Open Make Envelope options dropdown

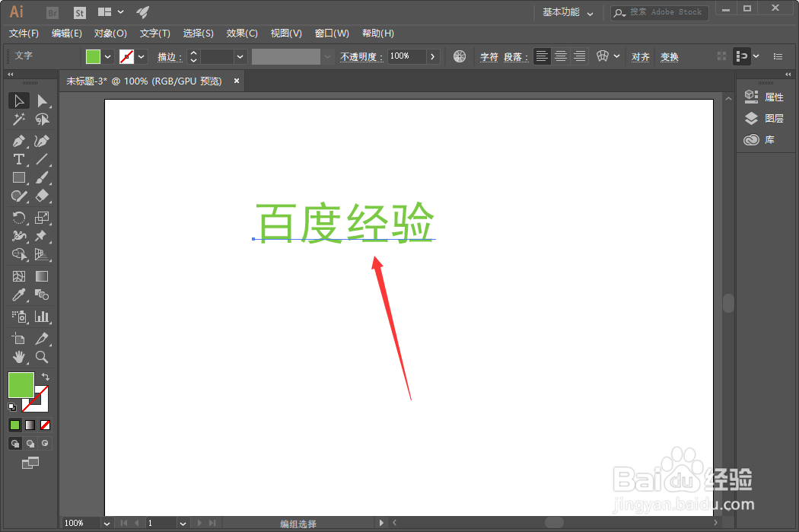click(x=616, y=56)
